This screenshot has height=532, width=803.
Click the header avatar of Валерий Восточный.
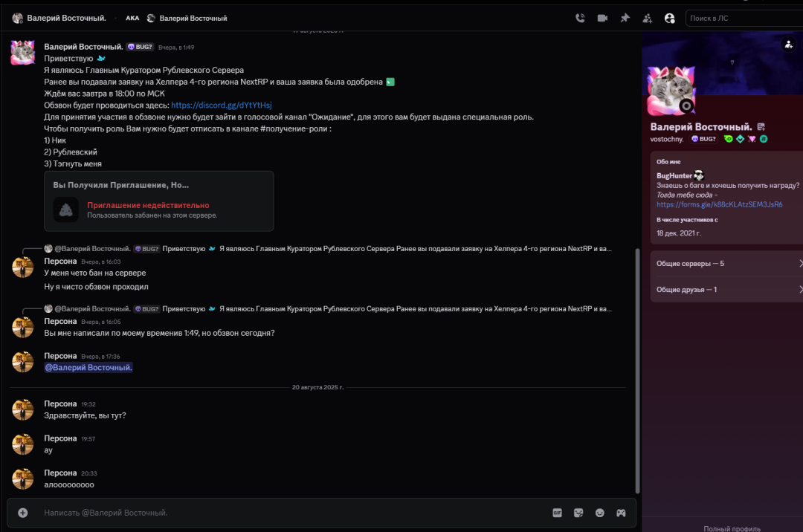point(17,18)
